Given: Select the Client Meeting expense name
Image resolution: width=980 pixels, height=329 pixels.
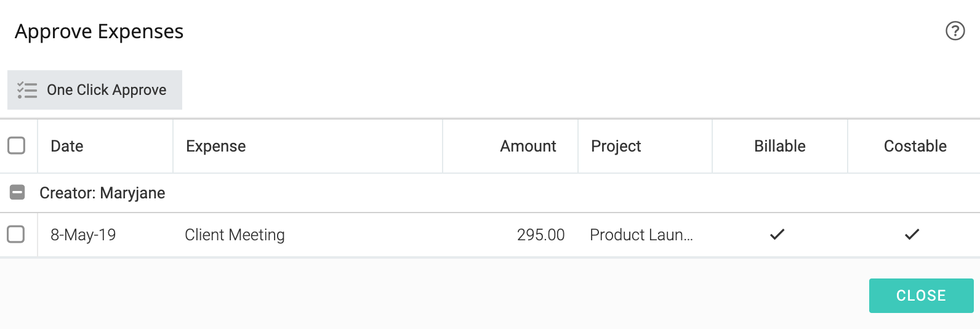Looking at the screenshot, I should click(x=235, y=235).
